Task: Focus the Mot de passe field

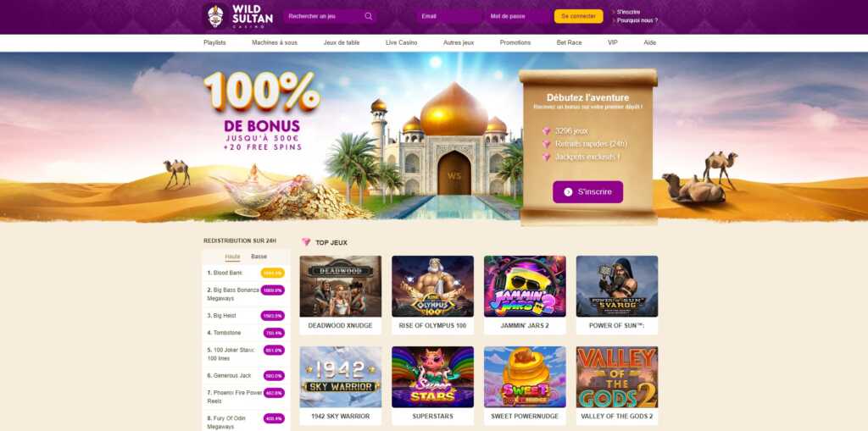Action: click(518, 16)
